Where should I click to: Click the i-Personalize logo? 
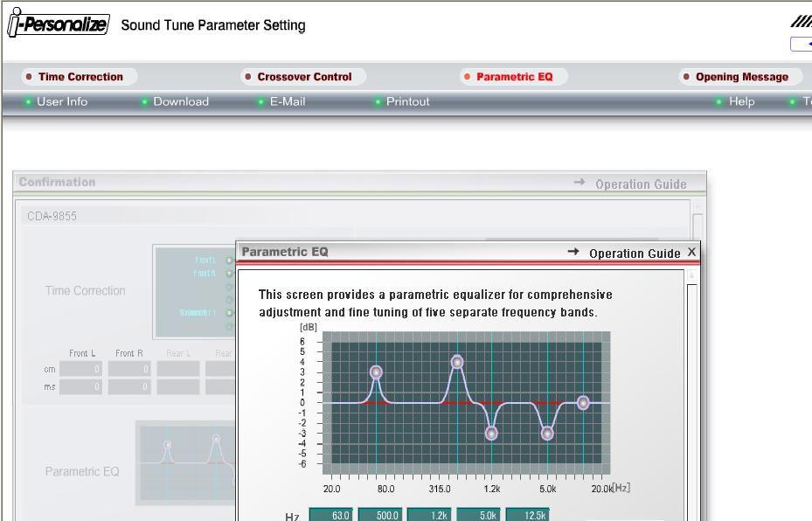pos(58,24)
